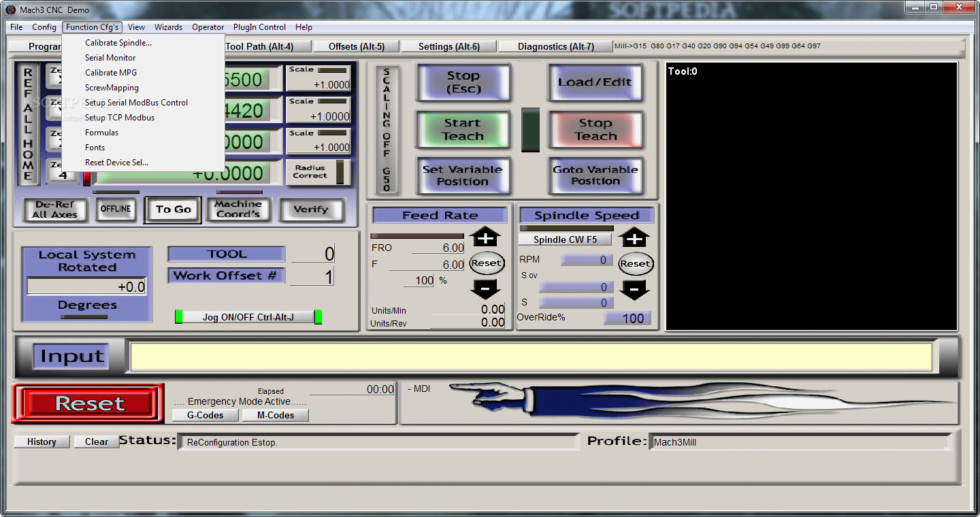Viewport: 980px width, 517px height.
Task: Select Fonts menu entry
Action: (143, 148)
